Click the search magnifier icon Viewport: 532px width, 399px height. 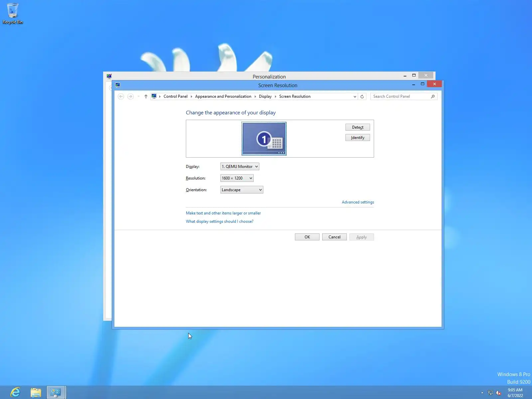coord(433,96)
